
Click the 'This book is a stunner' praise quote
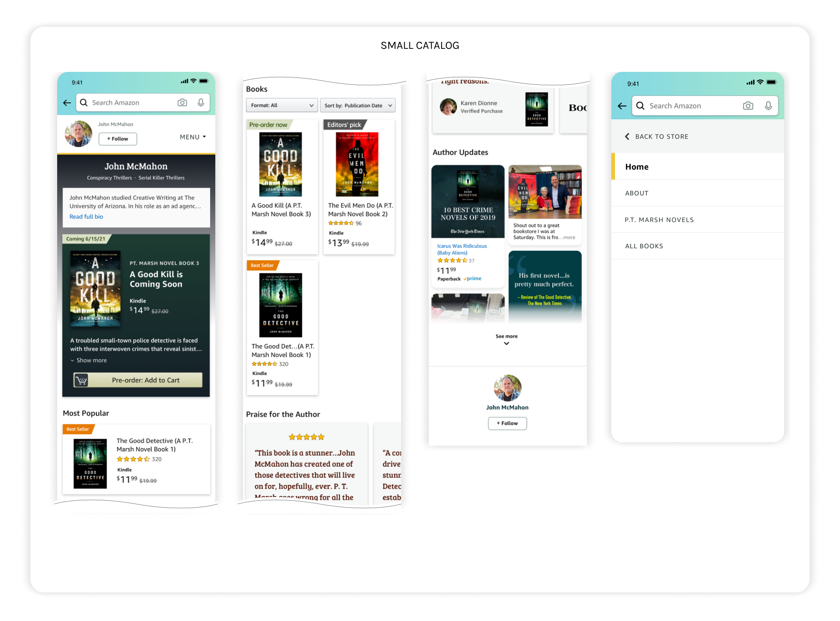pos(305,475)
